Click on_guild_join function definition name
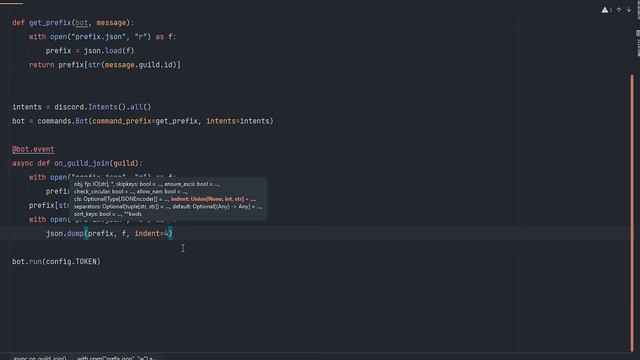The image size is (640, 360). click(x=82, y=163)
